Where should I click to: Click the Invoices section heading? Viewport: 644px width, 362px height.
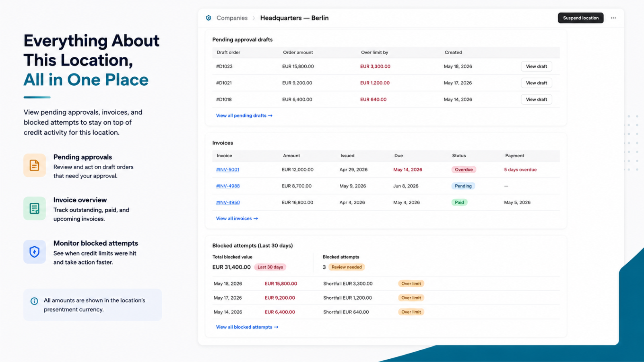(223, 143)
